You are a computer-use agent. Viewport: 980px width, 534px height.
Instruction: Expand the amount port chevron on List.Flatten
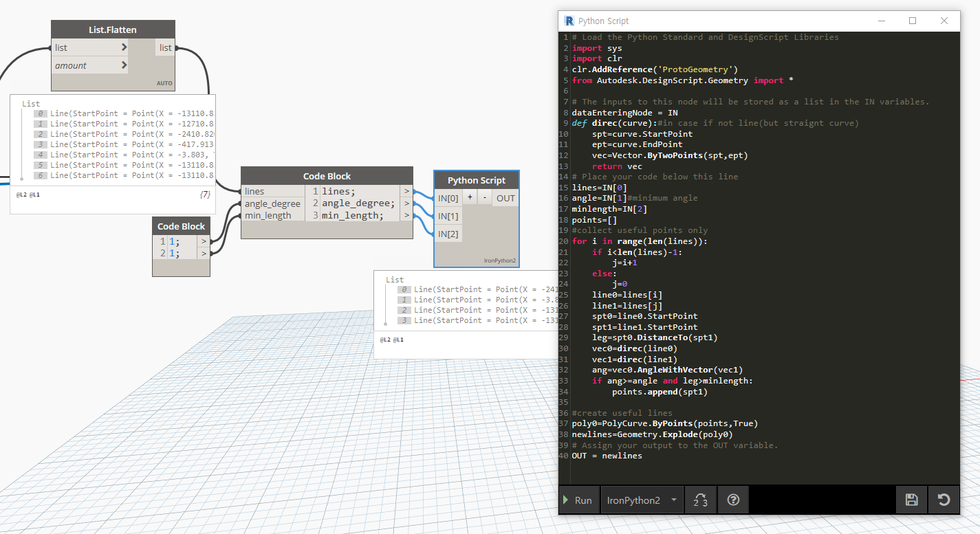pos(124,65)
